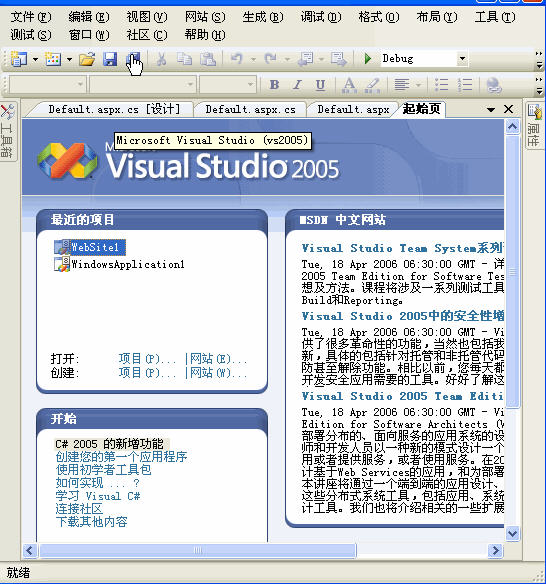
Task: Close the current document tab X
Action: point(508,109)
